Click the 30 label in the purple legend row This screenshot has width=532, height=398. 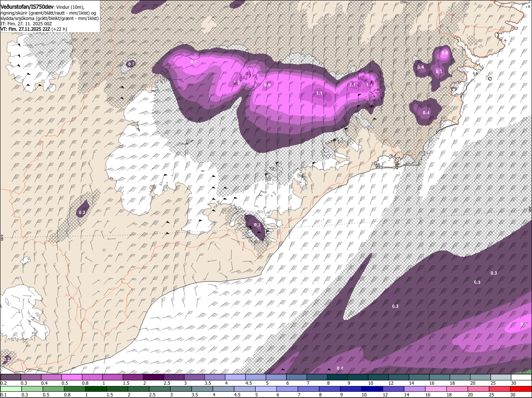coord(514,383)
